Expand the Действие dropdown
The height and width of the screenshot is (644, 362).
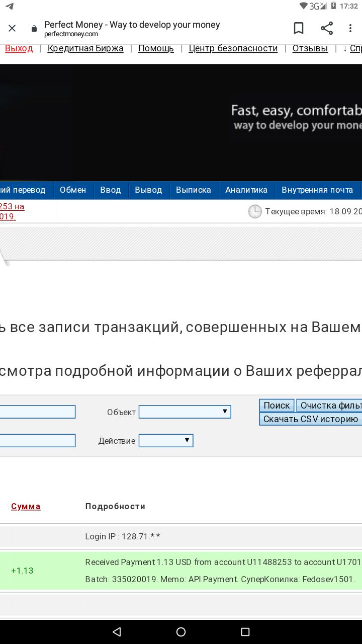(166, 441)
